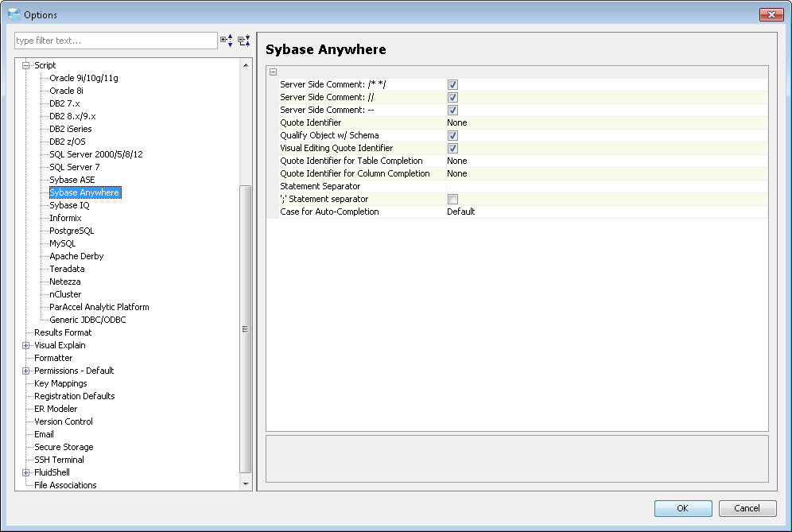Click the OK button
The image size is (792, 532).
point(683,508)
